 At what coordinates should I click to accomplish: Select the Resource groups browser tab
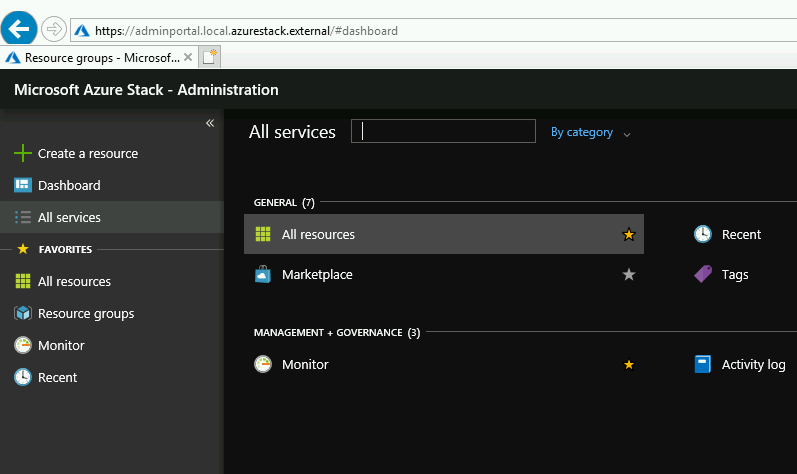click(x=99, y=57)
